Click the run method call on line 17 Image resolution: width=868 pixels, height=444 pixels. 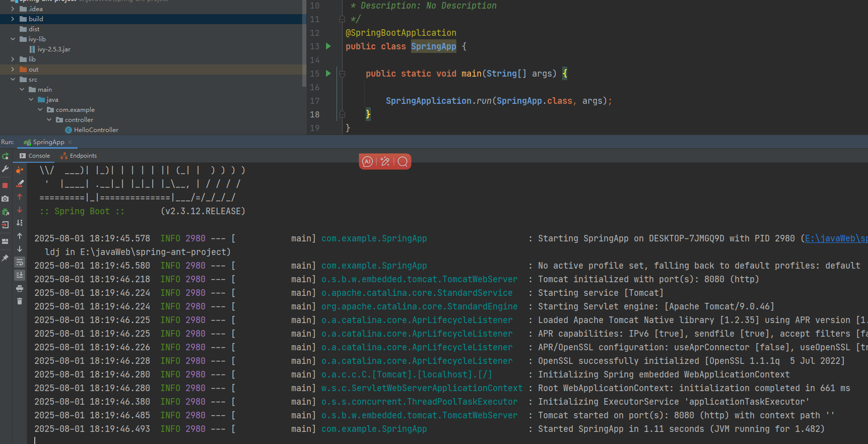(484, 101)
